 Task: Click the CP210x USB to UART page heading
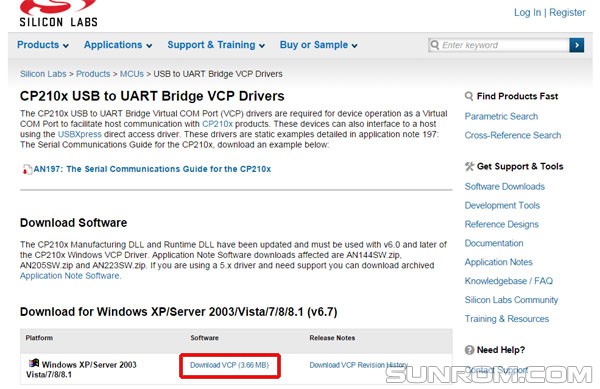coord(152,96)
